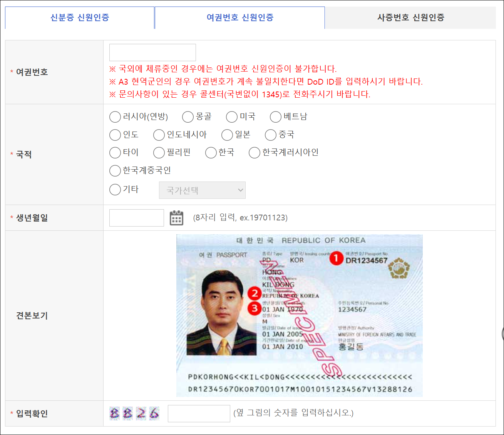Screen dimensions: 504x435
Task: Switch to 사증번호 신원인증 tab
Action: pyautogui.click(x=410, y=17)
